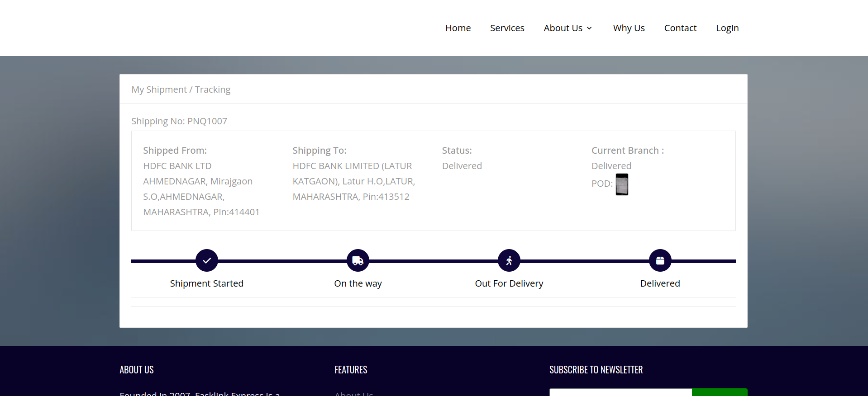Go to the Home menu item
Image resolution: width=868 pixels, height=396 pixels.
coord(458,28)
